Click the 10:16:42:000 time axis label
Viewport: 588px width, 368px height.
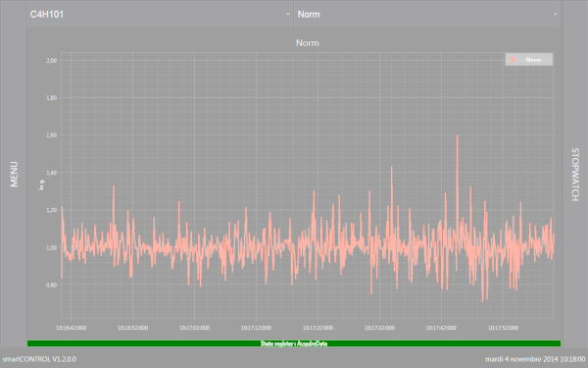click(71, 328)
